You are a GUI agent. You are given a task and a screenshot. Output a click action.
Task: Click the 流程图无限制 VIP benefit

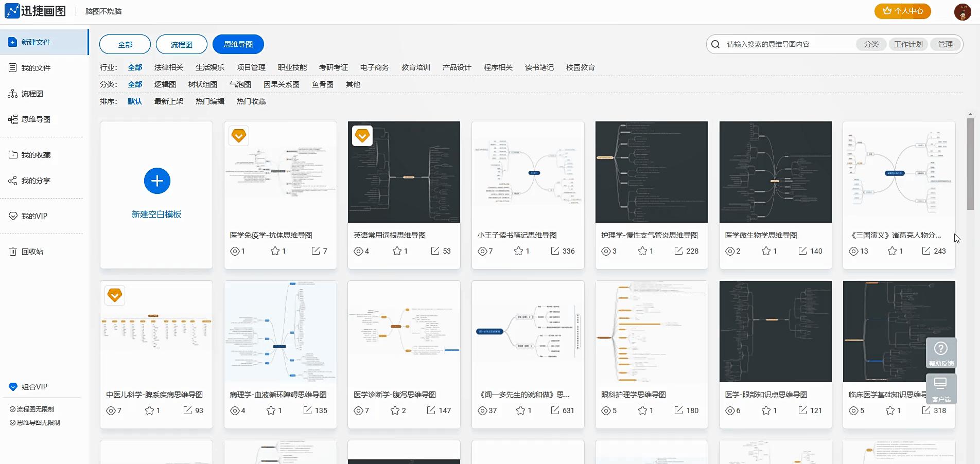pos(32,409)
